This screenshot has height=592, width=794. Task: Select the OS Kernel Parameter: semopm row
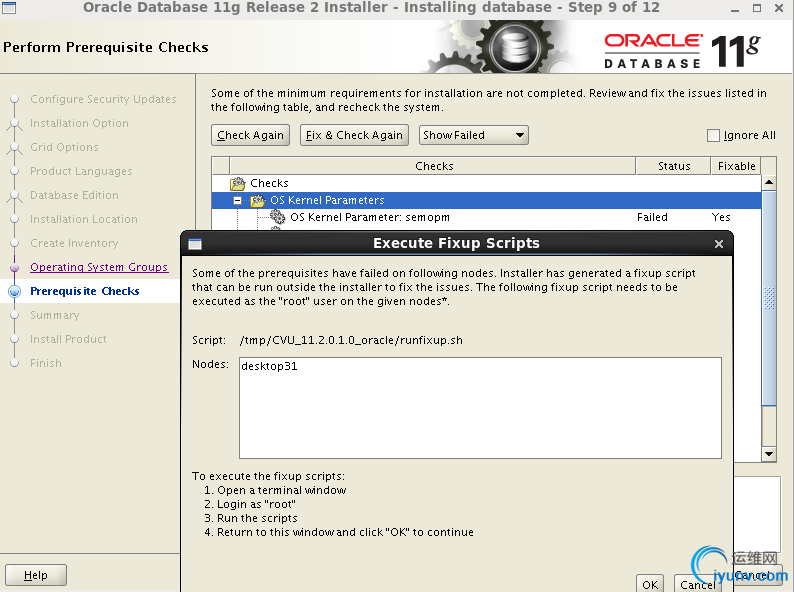click(x=486, y=217)
